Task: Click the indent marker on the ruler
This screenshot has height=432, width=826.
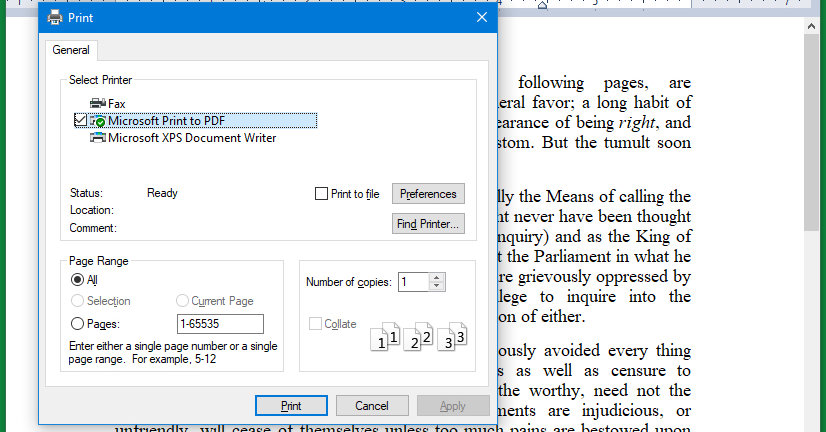Action: tap(542, 5)
